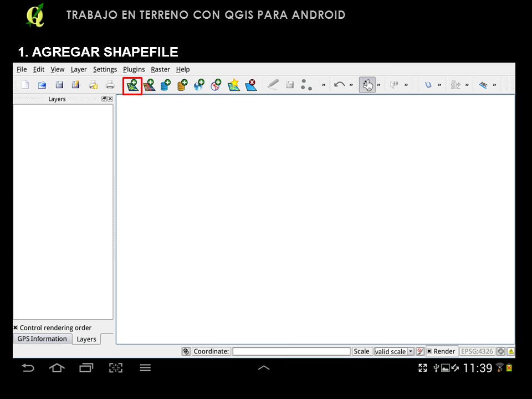Screen dimensions: 532x399
Task: Expand hidden tools after Labeling icon
Action: [x=494, y=85]
